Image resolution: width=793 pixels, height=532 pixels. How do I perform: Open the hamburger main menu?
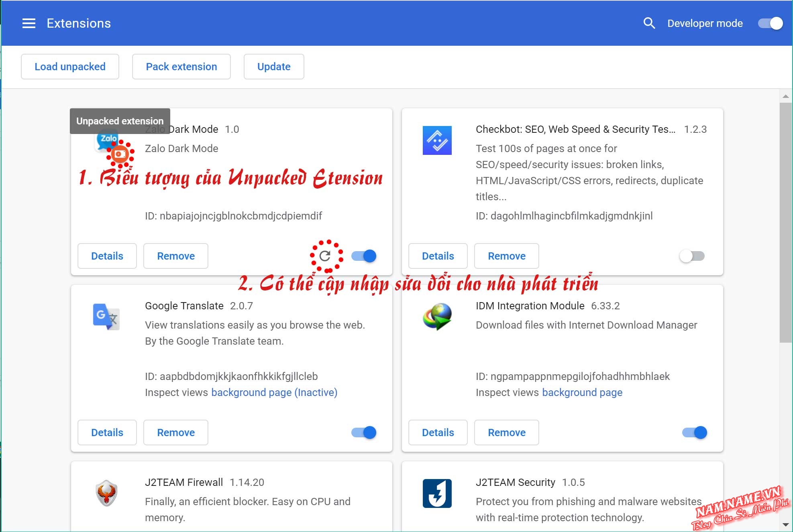[29, 23]
